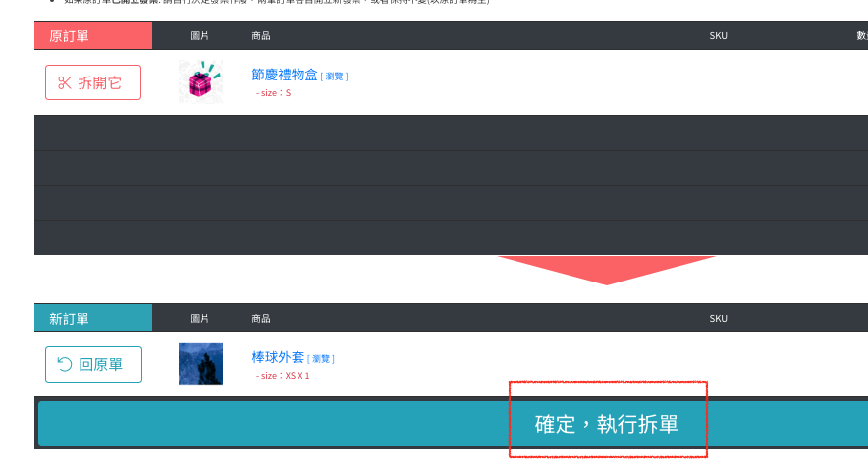868x461 pixels.
Task: Click 商品 column header in 原訂單 table
Action: point(261,36)
